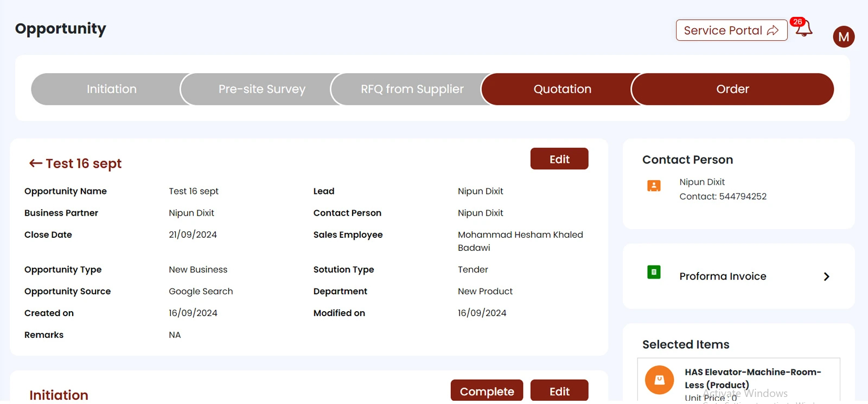Screen dimensions: 868x404
Task: Click the Selected Items heading
Action: [x=686, y=344]
